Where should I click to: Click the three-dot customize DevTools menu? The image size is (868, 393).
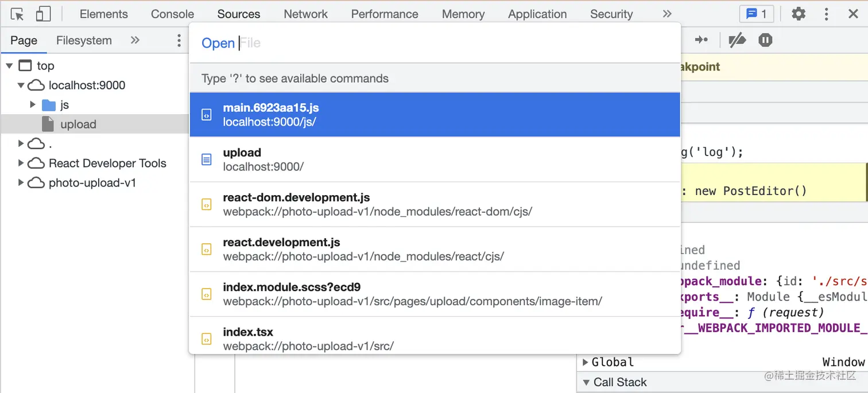827,14
